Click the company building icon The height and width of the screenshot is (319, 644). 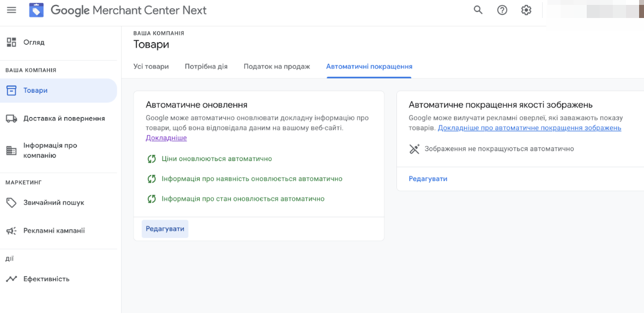(11, 151)
